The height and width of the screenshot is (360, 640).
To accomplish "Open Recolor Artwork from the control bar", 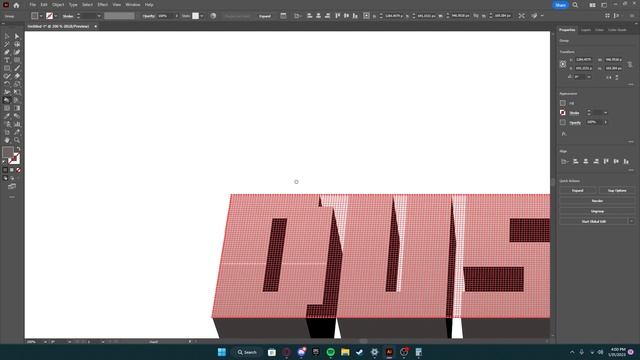I will click(x=213, y=16).
